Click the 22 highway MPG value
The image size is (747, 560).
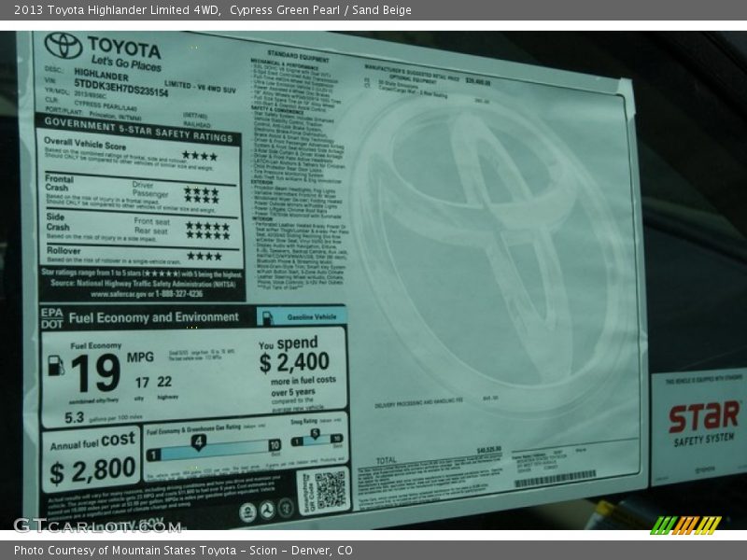click(x=164, y=382)
